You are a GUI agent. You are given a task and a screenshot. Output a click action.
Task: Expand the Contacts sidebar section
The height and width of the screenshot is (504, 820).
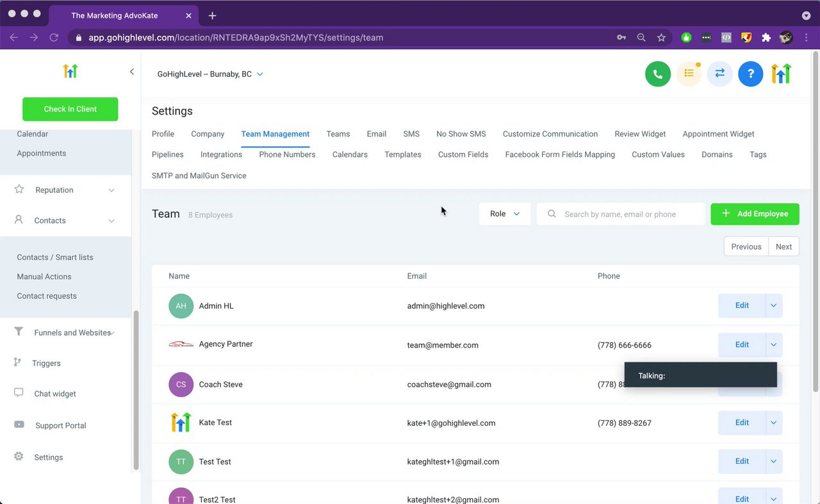[111, 221]
